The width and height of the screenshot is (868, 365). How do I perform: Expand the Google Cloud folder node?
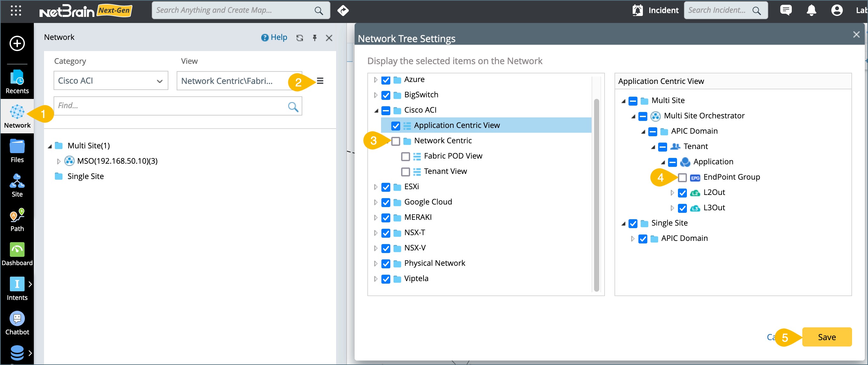click(x=375, y=202)
